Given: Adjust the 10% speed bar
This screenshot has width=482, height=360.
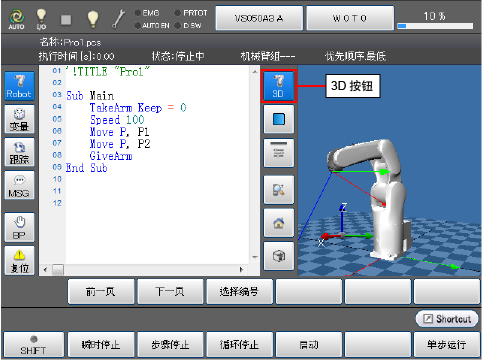Looking at the screenshot, I should click(x=435, y=26).
